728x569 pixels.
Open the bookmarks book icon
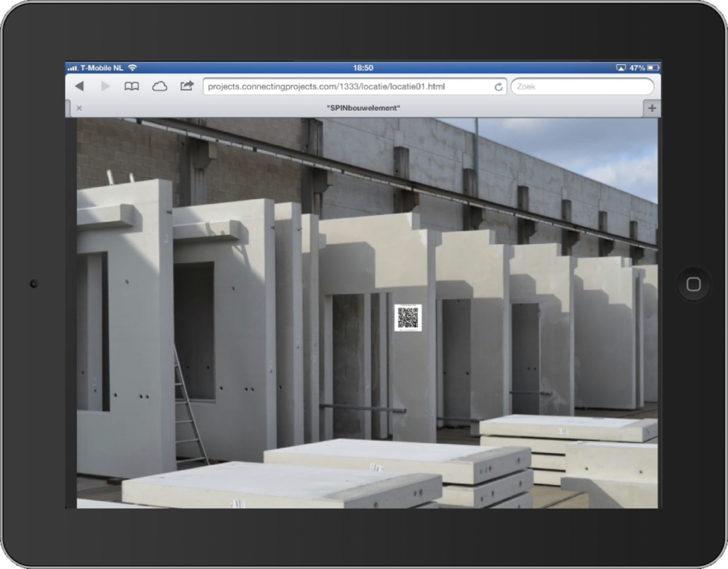tap(132, 86)
